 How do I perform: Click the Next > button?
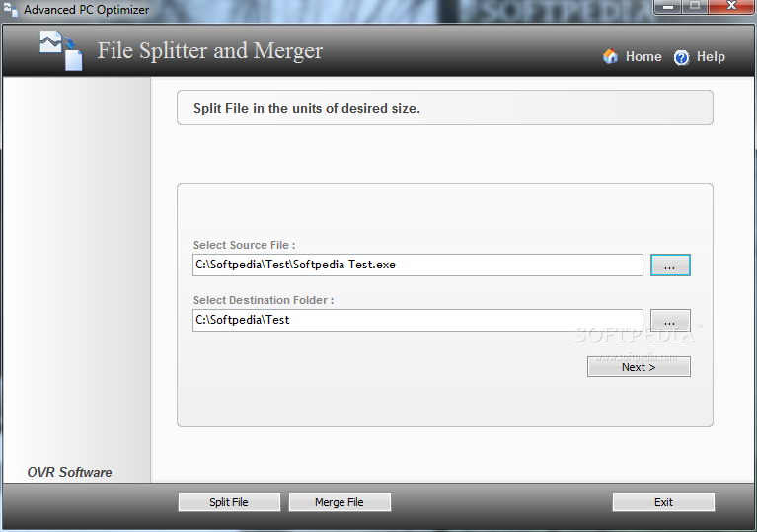pos(639,367)
